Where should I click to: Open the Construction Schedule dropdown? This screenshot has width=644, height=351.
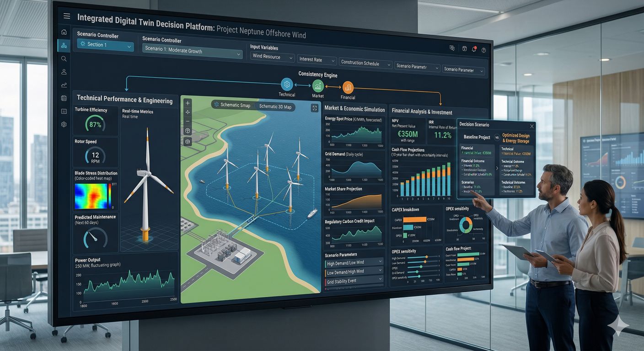[x=366, y=63]
